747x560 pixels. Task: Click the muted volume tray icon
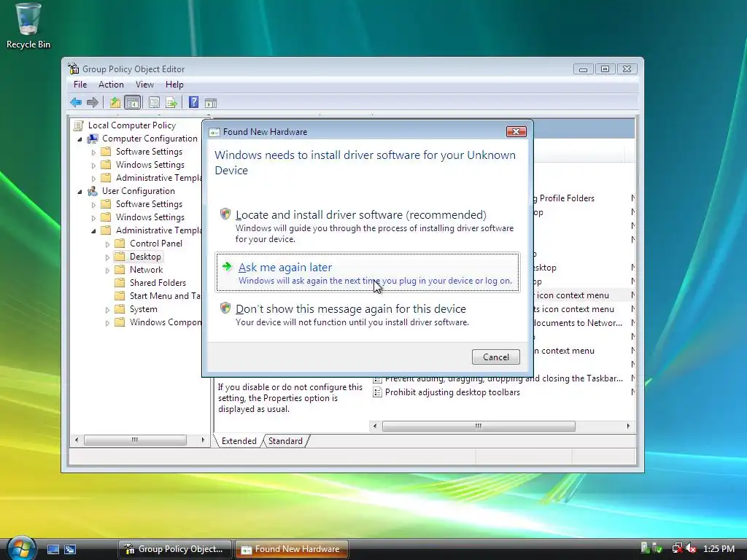tap(691, 548)
